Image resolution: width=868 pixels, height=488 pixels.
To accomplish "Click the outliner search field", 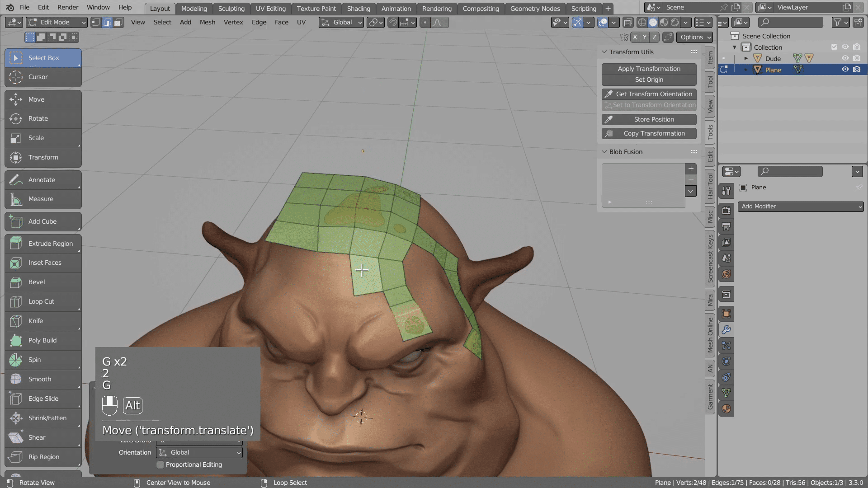I will (x=790, y=22).
